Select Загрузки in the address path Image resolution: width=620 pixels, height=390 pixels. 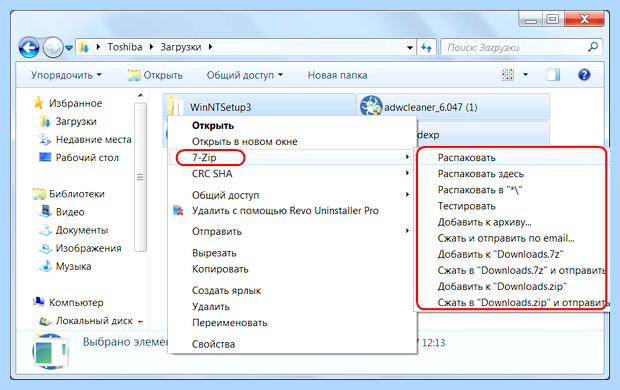181,47
